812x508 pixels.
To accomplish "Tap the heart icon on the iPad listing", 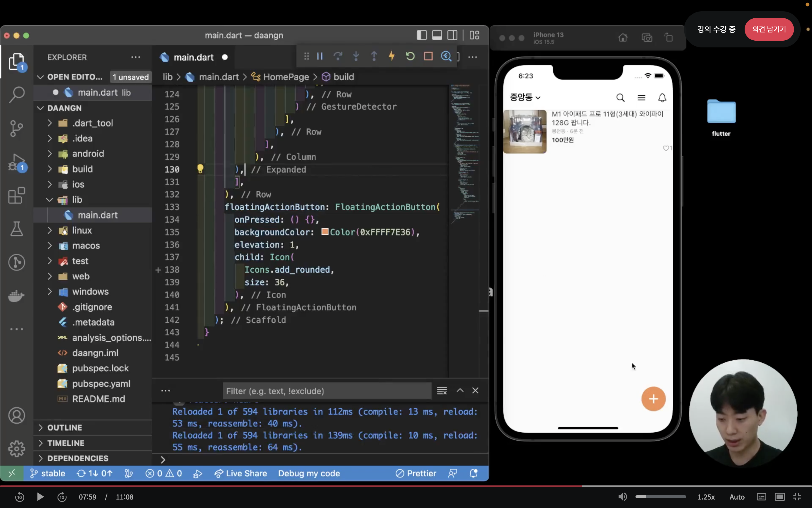I will coord(666,148).
